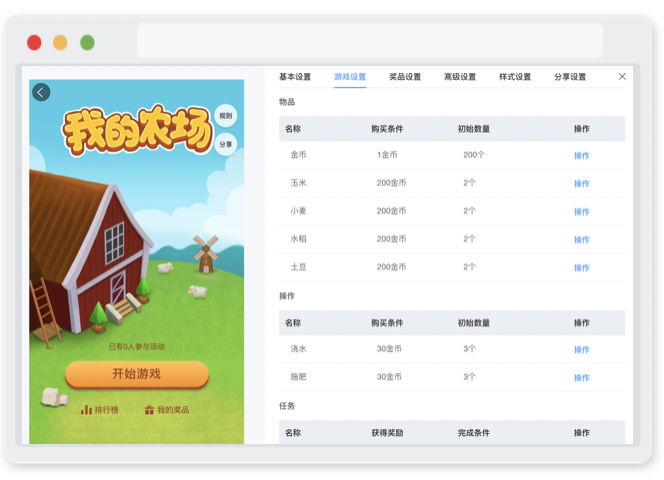The image size is (664, 480).
Task: Start the game with 开始游戏 button
Action: (137, 374)
